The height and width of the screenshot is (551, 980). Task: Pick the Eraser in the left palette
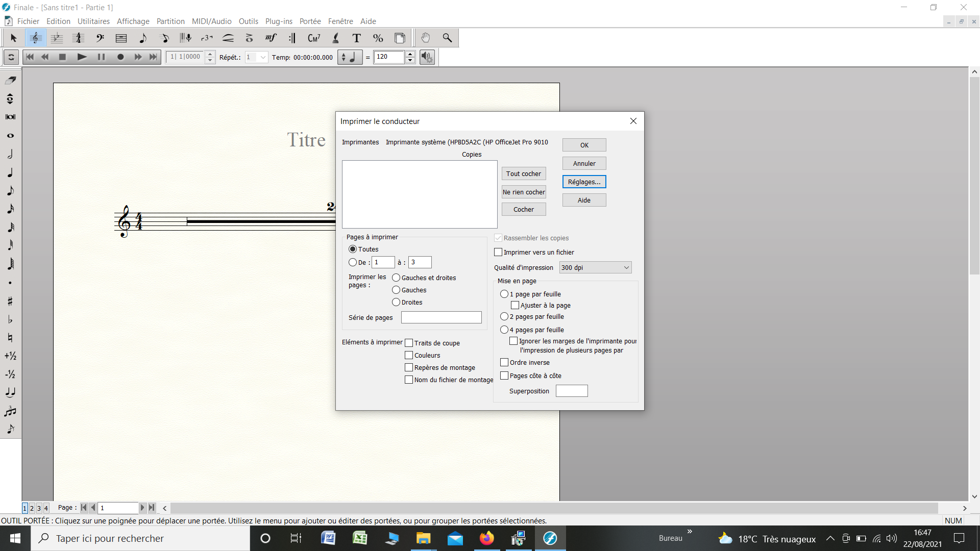(10, 80)
